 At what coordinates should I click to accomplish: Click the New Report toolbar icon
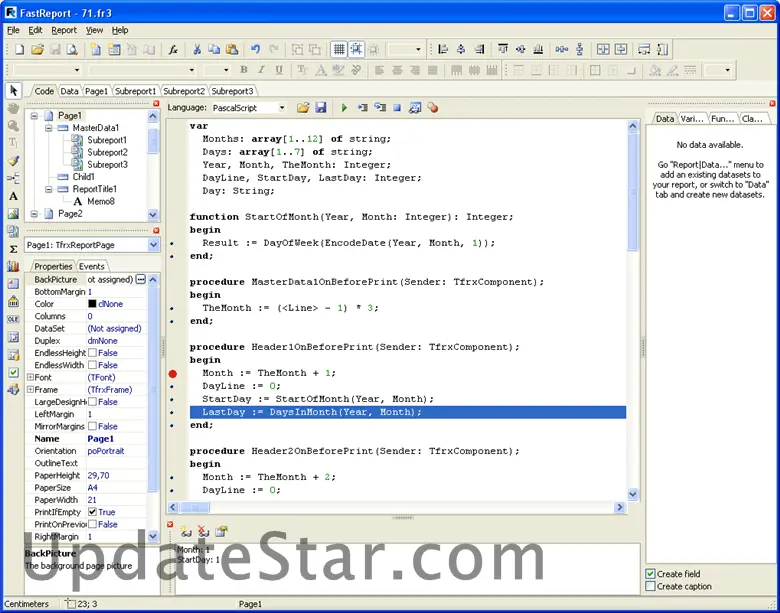pyautogui.click(x=19, y=49)
